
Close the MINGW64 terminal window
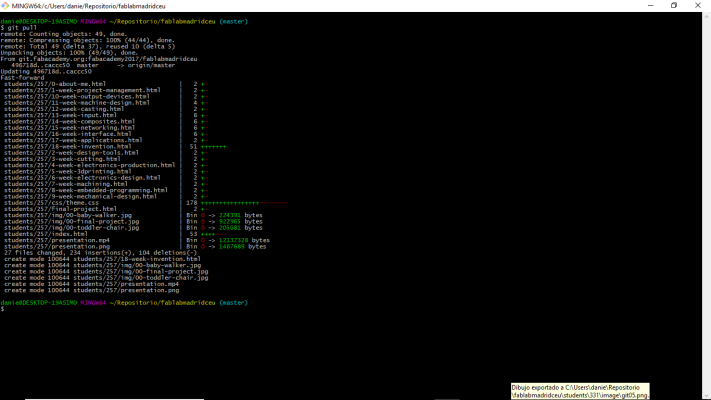click(698, 5)
